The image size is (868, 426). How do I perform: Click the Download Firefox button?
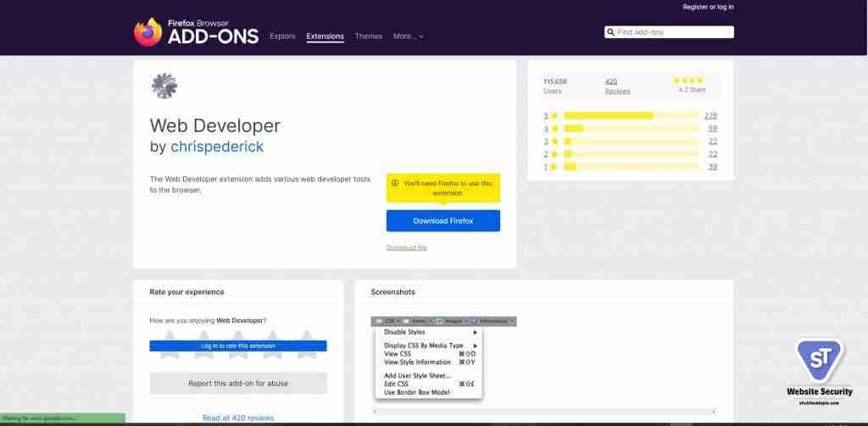(x=442, y=221)
